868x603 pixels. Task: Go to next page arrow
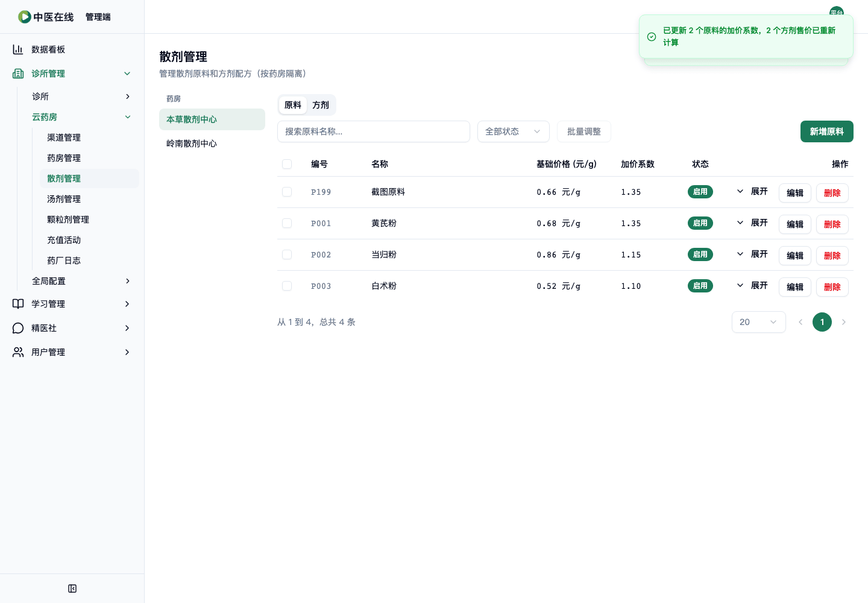pyautogui.click(x=844, y=322)
